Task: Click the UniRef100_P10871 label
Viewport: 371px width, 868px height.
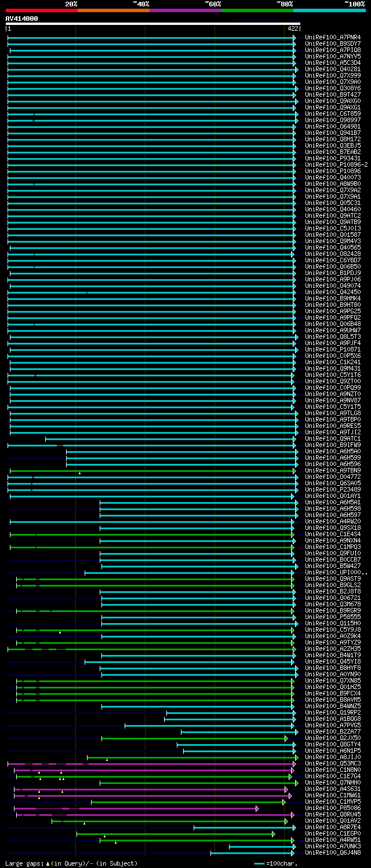Action: point(333,349)
